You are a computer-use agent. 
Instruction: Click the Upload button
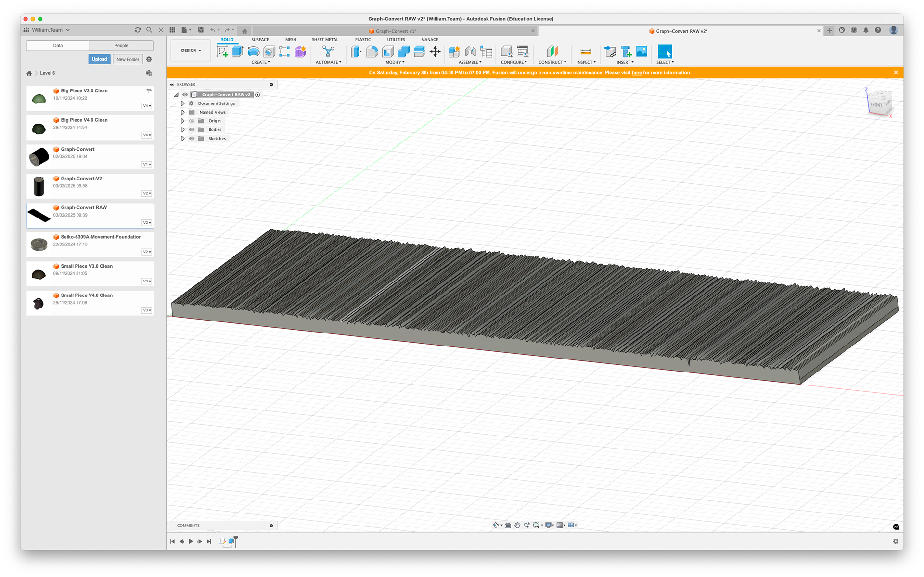[x=99, y=59]
